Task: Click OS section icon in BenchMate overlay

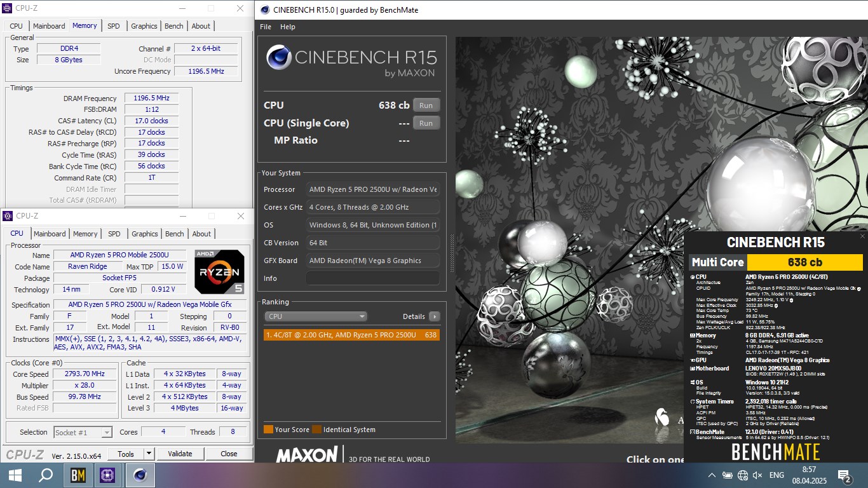Action: (x=693, y=383)
